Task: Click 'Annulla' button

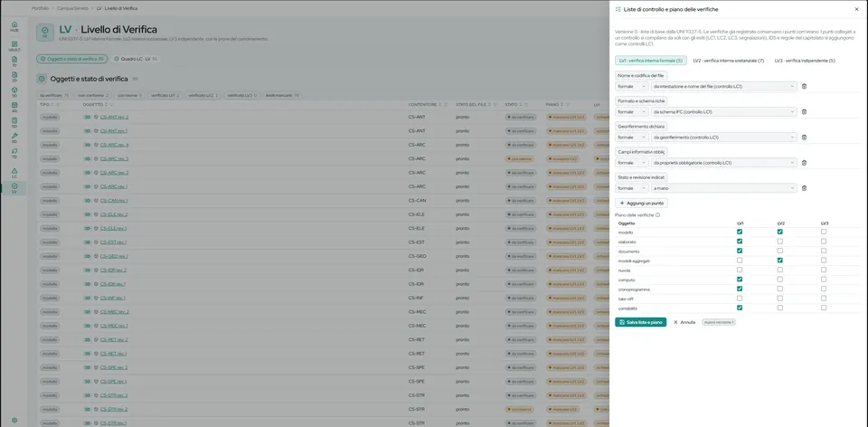Action: pyautogui.click(x=684, y=322)
